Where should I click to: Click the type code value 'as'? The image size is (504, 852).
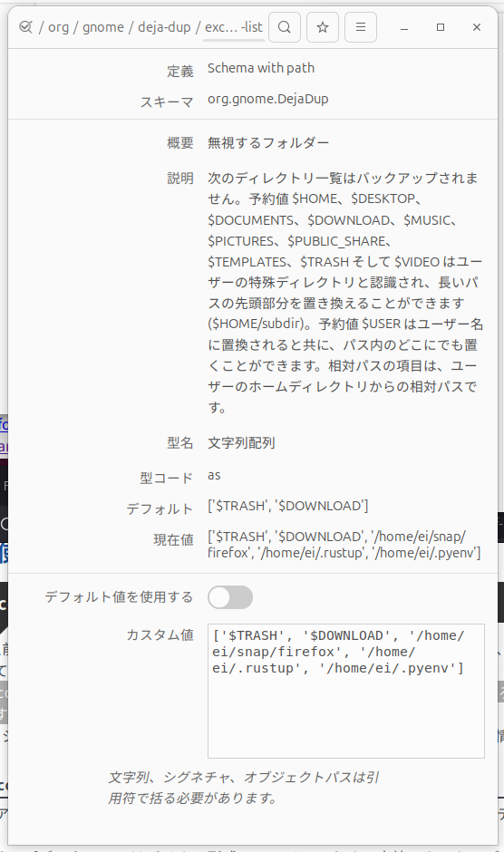[x=214, y=476]
